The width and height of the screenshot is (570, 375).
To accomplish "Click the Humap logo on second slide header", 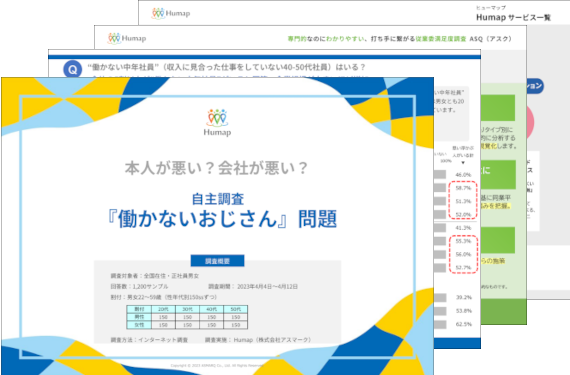I will click(x=127, y=38).
